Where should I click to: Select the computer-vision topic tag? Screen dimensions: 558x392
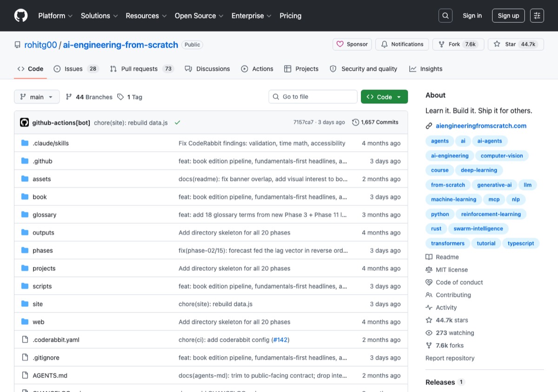tap(502, 156)
